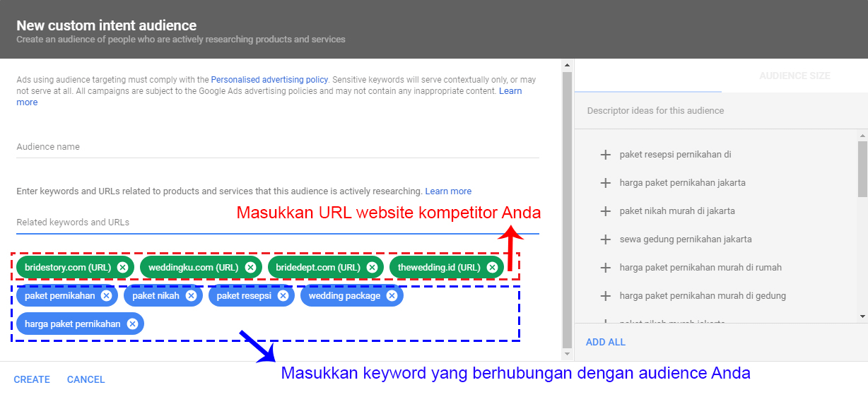868x397 pixels.
Task: Remove the bridedept.com URL chip
Action: coord(372,267)
